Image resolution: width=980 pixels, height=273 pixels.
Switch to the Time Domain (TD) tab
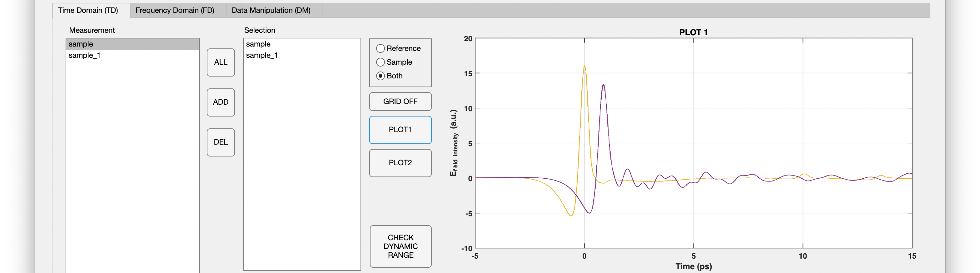click(88, 10)
